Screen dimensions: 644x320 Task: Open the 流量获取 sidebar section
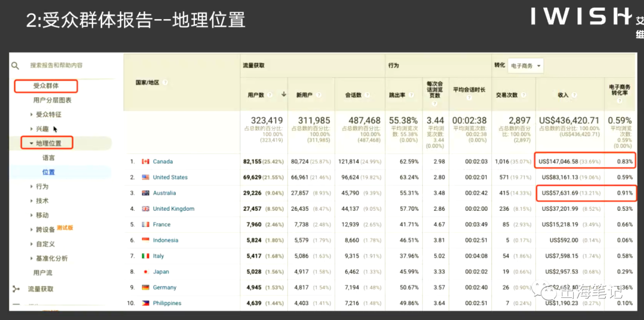point(41,289)
